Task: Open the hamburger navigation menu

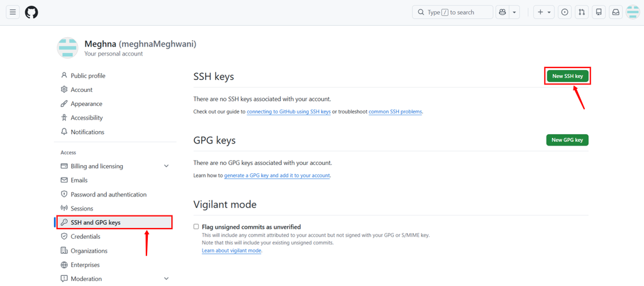Action: [x=13, y=13]
